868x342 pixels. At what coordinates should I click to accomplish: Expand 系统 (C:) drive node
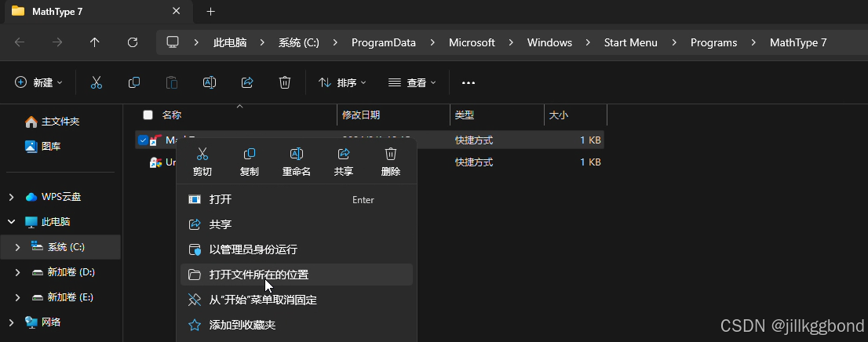coord(18,247)
